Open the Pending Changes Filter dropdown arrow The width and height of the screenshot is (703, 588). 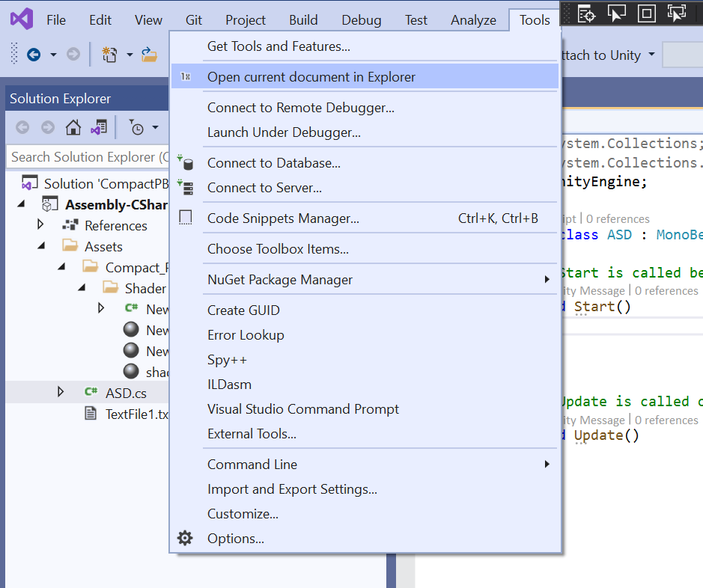click(155, 128)
